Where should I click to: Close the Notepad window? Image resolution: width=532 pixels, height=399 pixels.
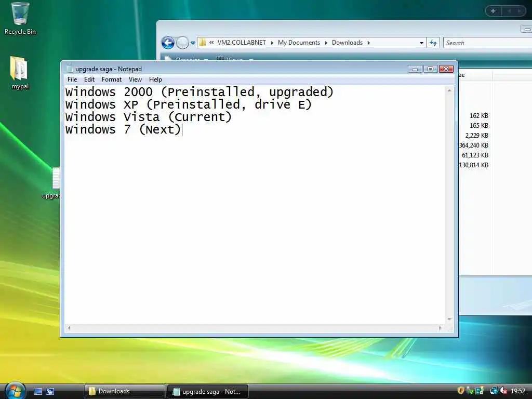tap(446, 69)
